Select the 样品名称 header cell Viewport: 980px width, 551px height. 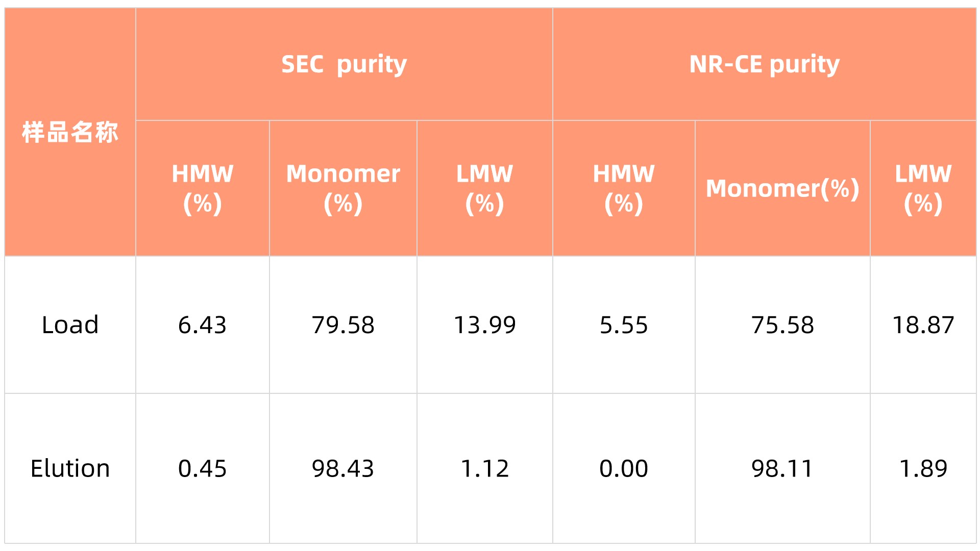coord(70,132)
